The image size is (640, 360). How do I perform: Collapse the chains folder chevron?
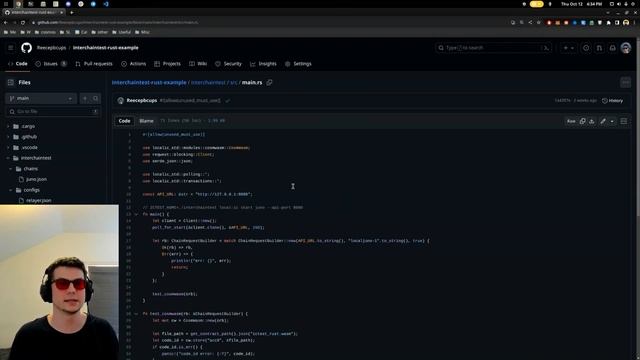pos(11,169)
